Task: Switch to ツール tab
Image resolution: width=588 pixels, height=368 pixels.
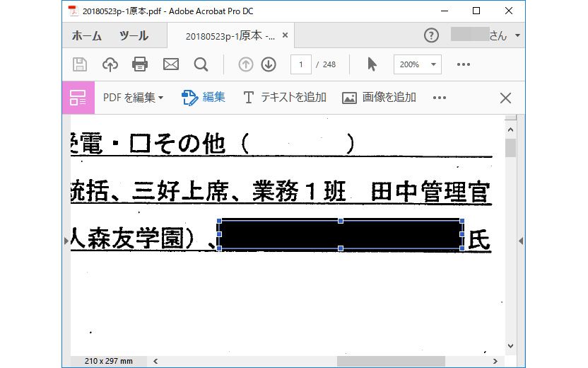Action: (x=134, y=35)
